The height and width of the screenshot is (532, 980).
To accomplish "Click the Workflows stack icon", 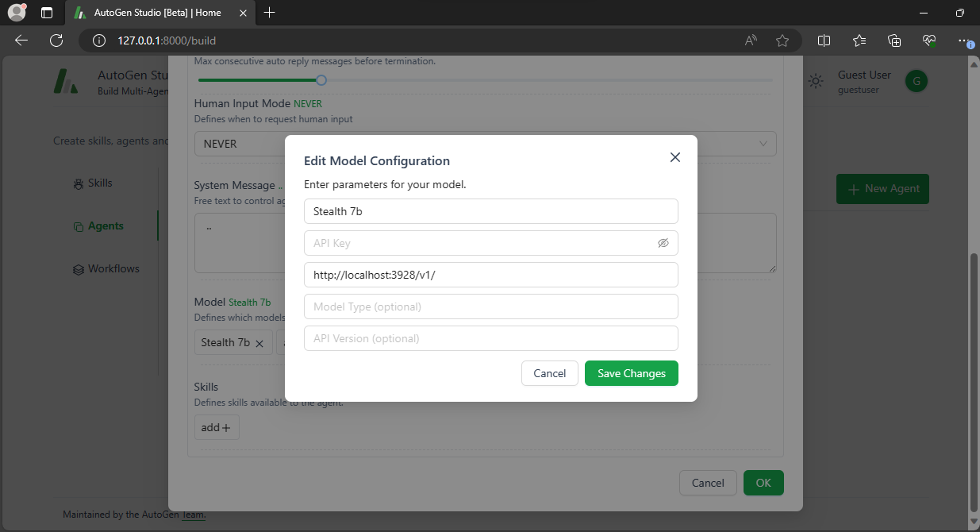I will 78,269.
